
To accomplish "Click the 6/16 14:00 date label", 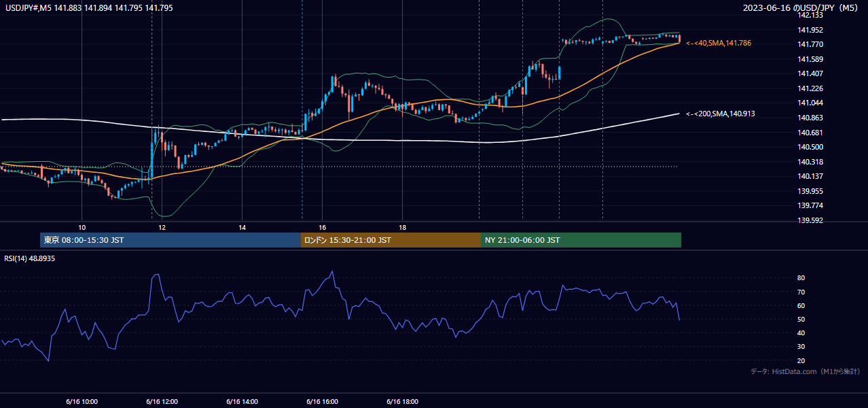I will click(x=242, y=402).
